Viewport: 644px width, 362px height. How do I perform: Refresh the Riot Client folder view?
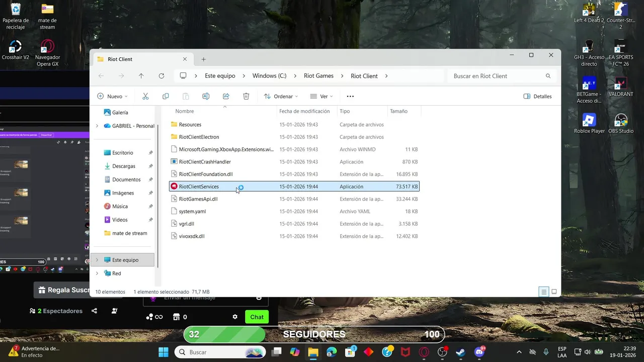tap(162, 76)
